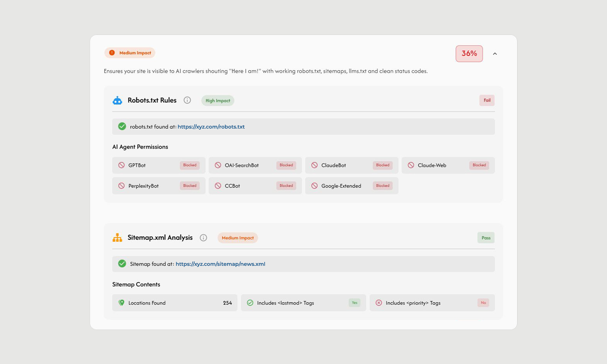
Task: Click the lastmod tags check icon
Action: 250,303
